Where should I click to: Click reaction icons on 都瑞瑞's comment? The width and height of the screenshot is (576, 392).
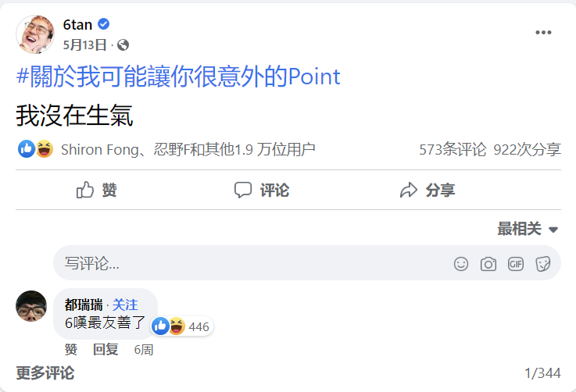pyautogui.click(x=170, y=326)
